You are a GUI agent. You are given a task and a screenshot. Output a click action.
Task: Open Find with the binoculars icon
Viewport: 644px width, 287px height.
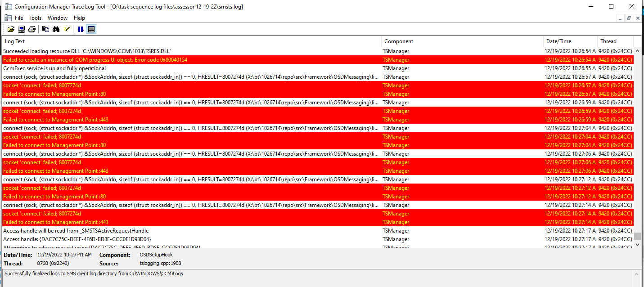(x=56, y=29)
